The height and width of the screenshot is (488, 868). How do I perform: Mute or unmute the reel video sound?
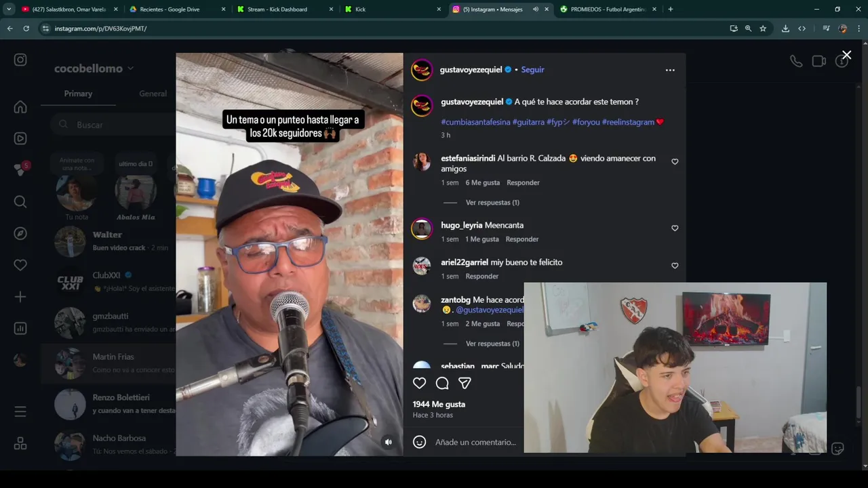pyautogui.click(x=389, y=442)
